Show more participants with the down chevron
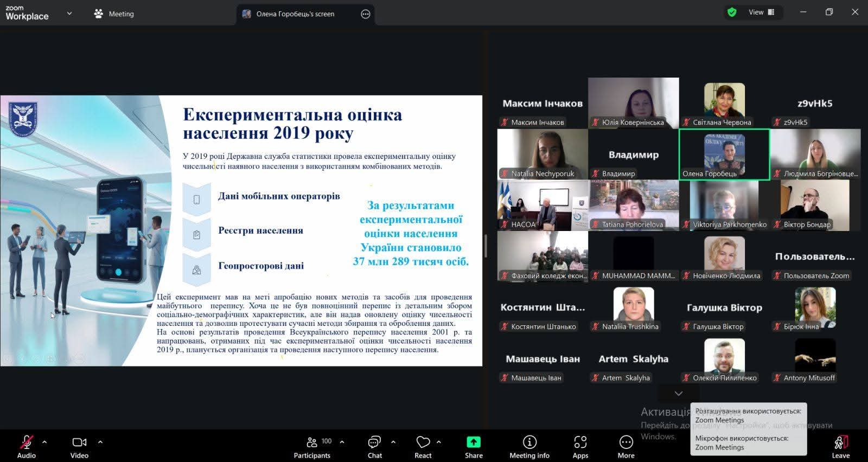The image size is (868, 462). click(x=678, y=393)
